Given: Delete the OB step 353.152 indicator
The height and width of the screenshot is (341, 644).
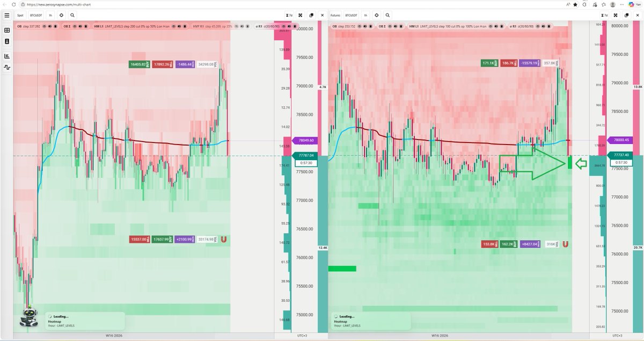Looking at the screenshot, I should click(370, 26).
